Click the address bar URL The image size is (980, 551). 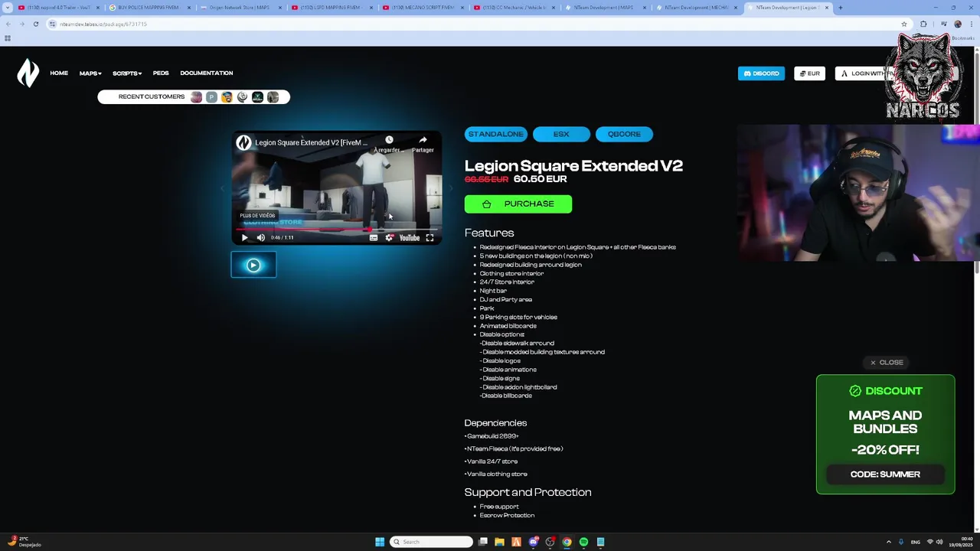pos(103,24)
